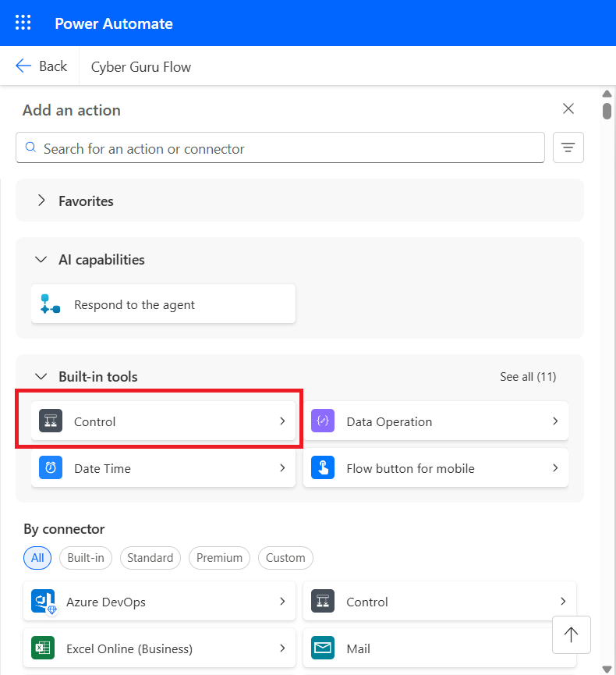
Task: Click the Respond to the agent icon
Action: [x=50, y=304]
